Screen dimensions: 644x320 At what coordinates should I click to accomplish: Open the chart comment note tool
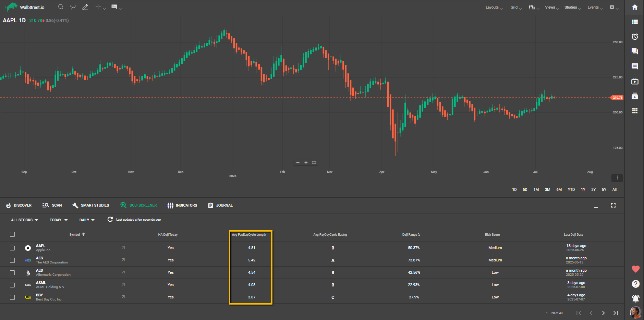tap(114, 7)
